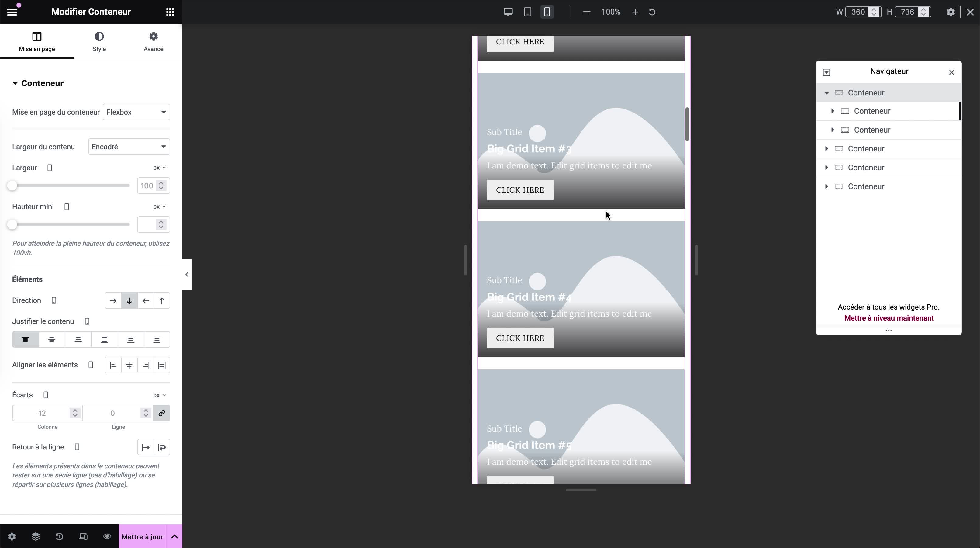
Task: Click the Largeur slider handle
Action: [12, 186]
